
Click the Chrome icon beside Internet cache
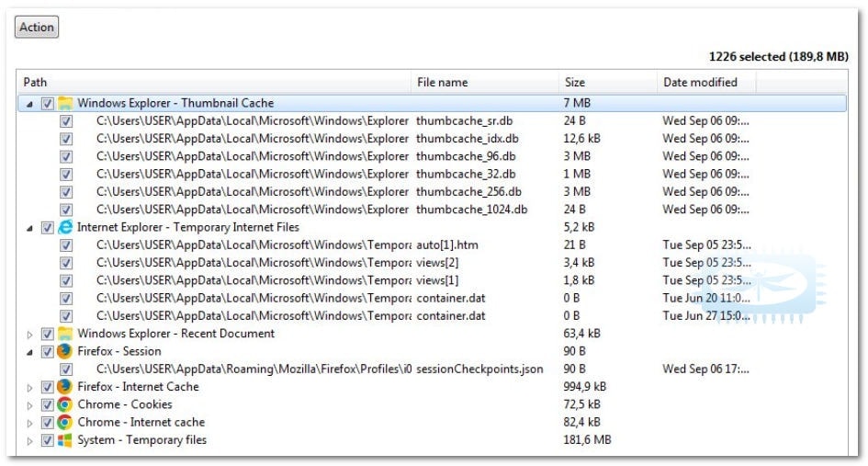(x=65, y=422)
